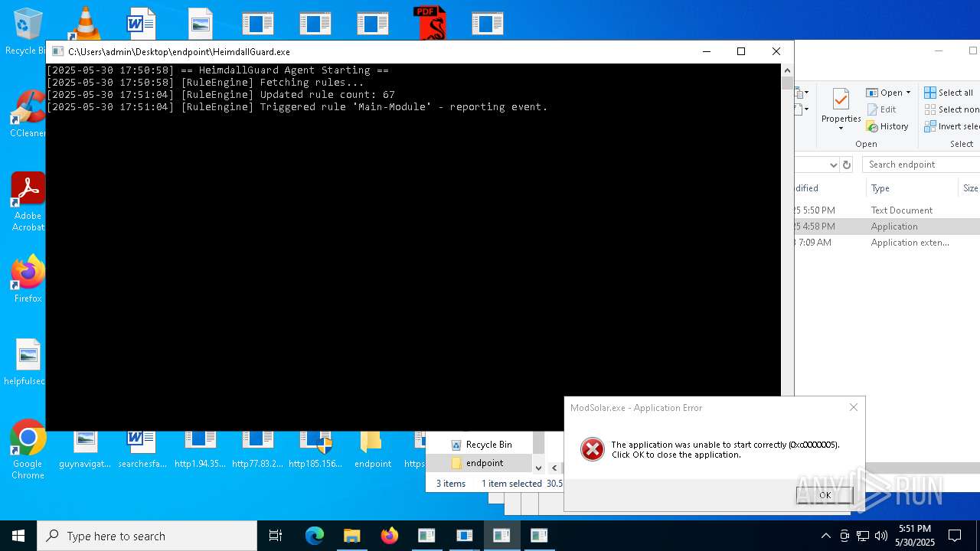Image resolution: width=980 pixels, height=551 pixels.
Task: Open the VLC media player desktop icon
Action: [84, 23]
